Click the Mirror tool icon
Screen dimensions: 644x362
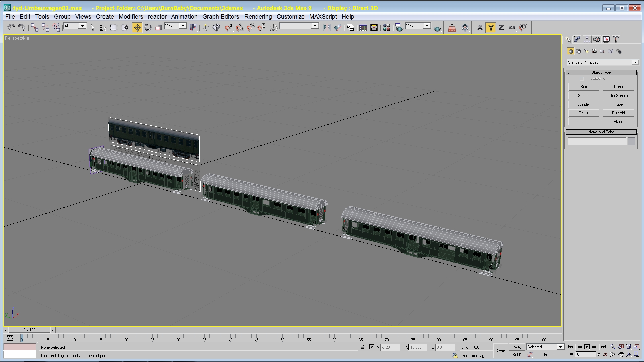click(327, 28)
